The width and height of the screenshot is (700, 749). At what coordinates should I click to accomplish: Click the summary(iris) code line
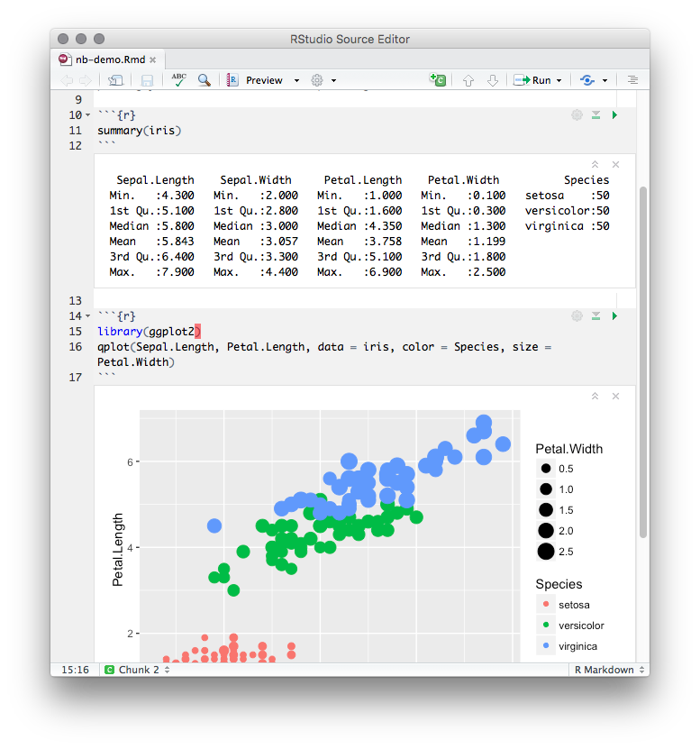(x=140, y=131)
